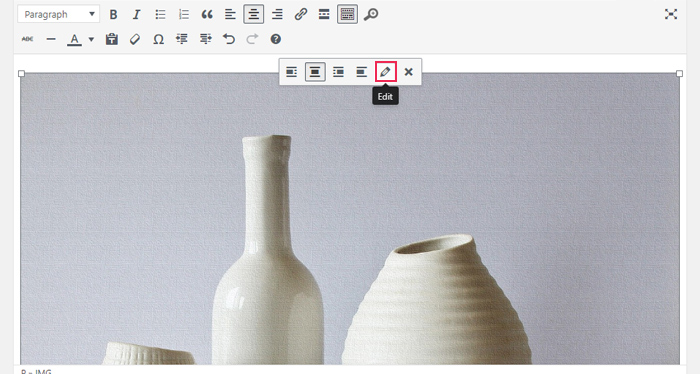700x374 pixels.
Task: Apply the text color A button
Action: point(75,39)
